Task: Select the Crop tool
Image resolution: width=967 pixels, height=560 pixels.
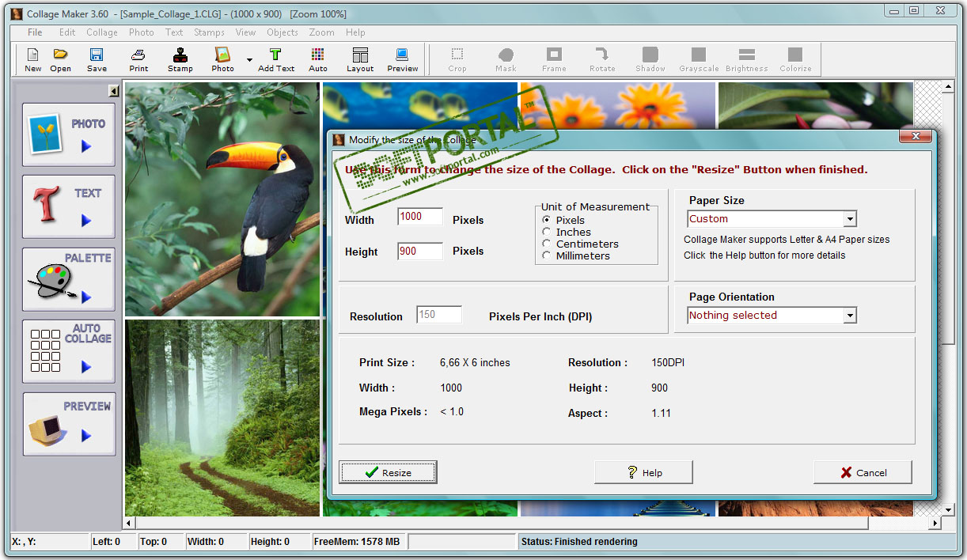Action: coord(457,59)
